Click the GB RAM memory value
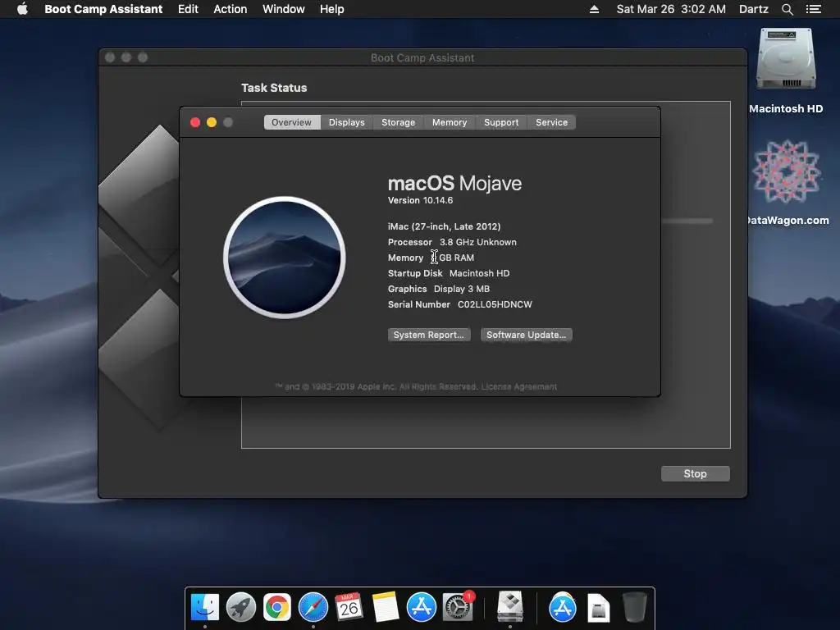This screenshot has width=840, height=630. (453, 258)
